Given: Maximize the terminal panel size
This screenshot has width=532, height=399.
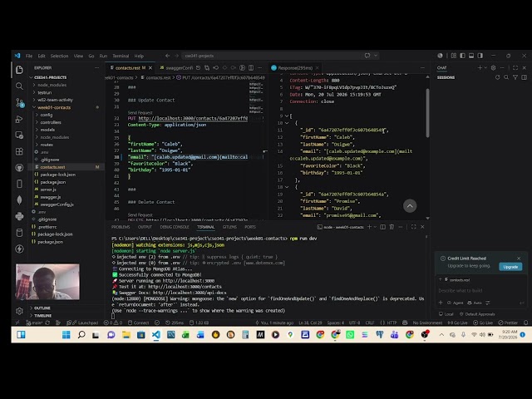Looking at the screenshot, I should [414, 227].
